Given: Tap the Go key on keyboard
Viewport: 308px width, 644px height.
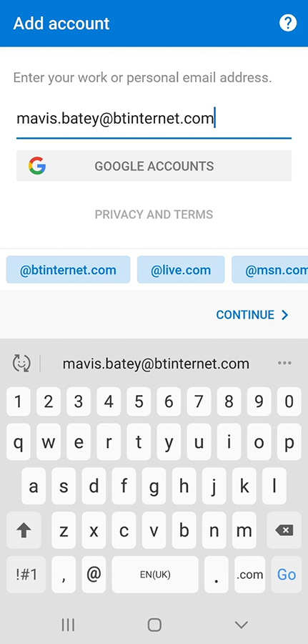Looking at the screenshot, I should click(287, 575).
